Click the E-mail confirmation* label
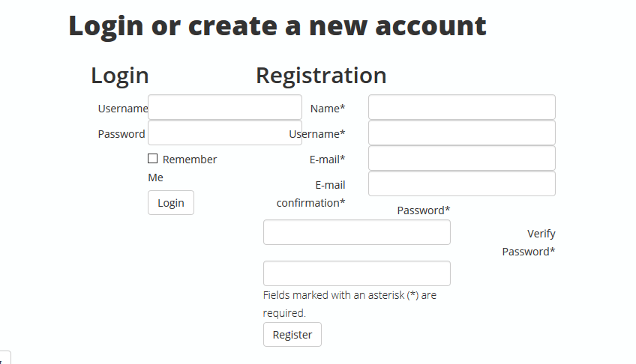 311,194
